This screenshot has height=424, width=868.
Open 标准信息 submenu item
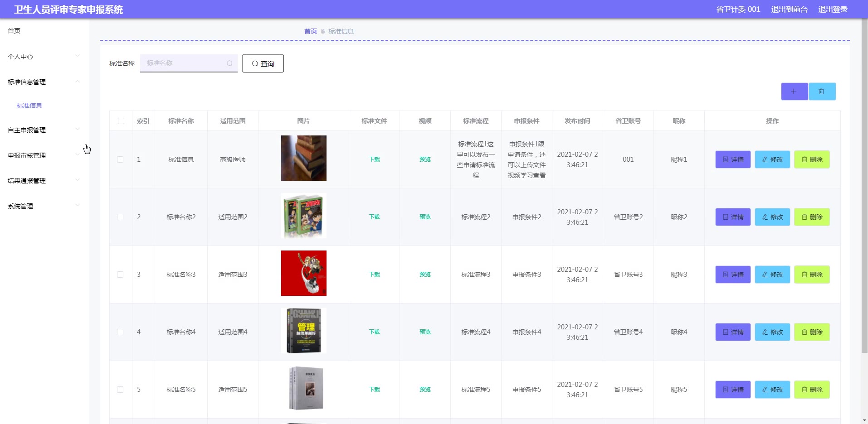[29, 106]
